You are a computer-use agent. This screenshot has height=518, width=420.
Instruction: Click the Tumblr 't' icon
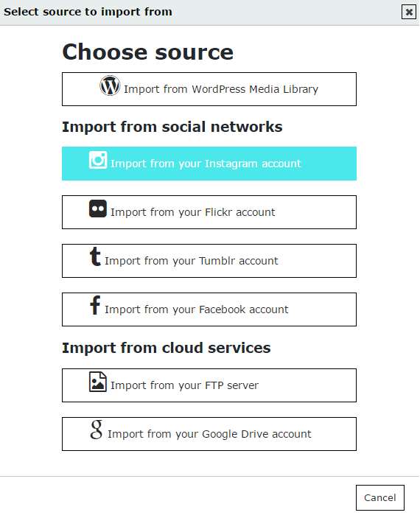[95, 256]
